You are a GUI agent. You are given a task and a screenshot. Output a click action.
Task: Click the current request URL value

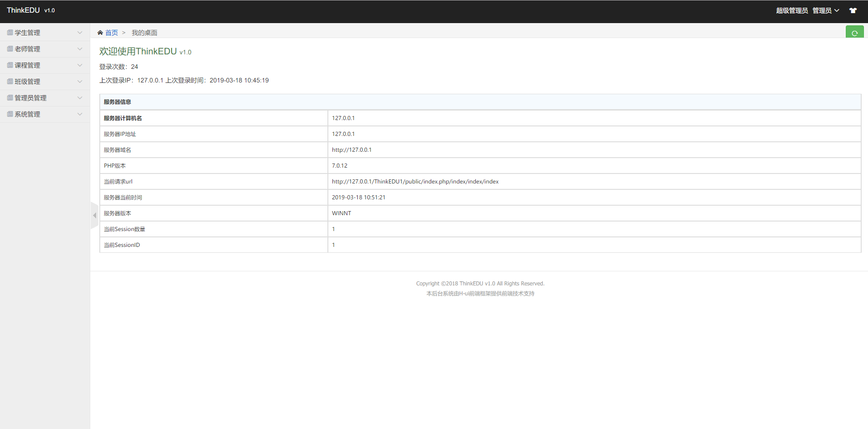(415, 182)
